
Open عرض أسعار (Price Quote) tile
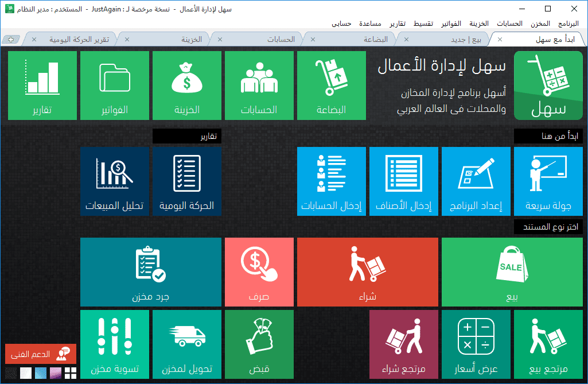click(x=476, y=344)
